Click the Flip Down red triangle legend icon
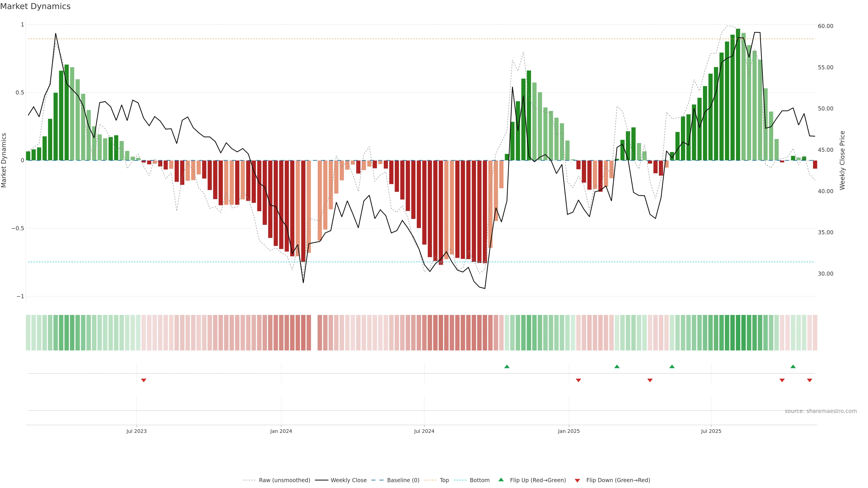 coord(577,480)
